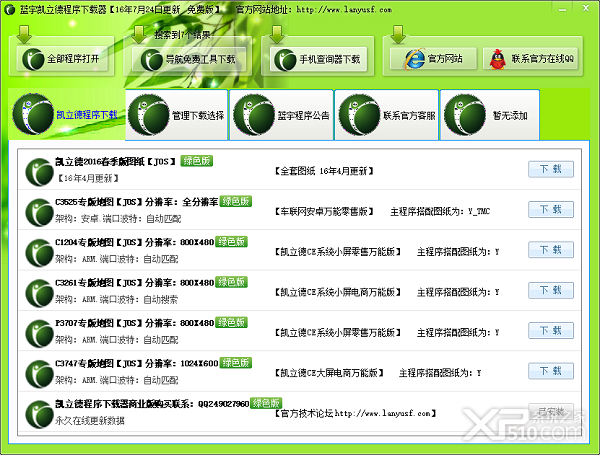The width and height of the screenshot is (600, 455).
Task: Download 凯立德2016春季版图纸 with its 下载 button
Action: coord(551,169)
